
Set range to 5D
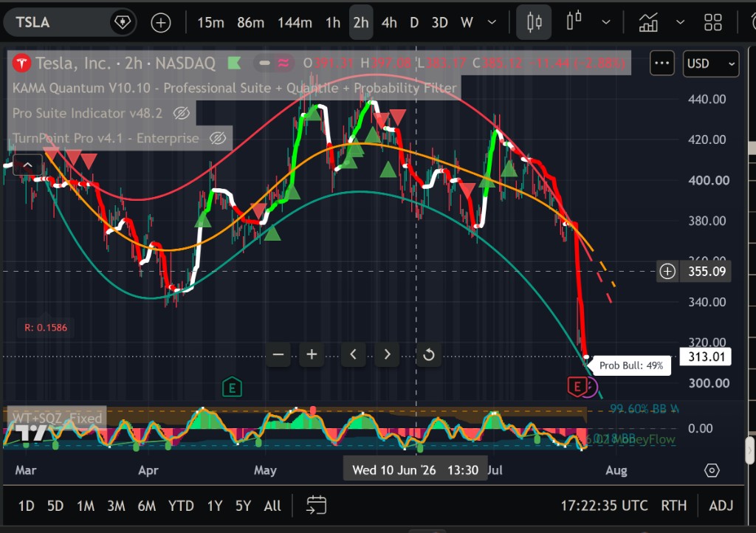tap(55, 506)
